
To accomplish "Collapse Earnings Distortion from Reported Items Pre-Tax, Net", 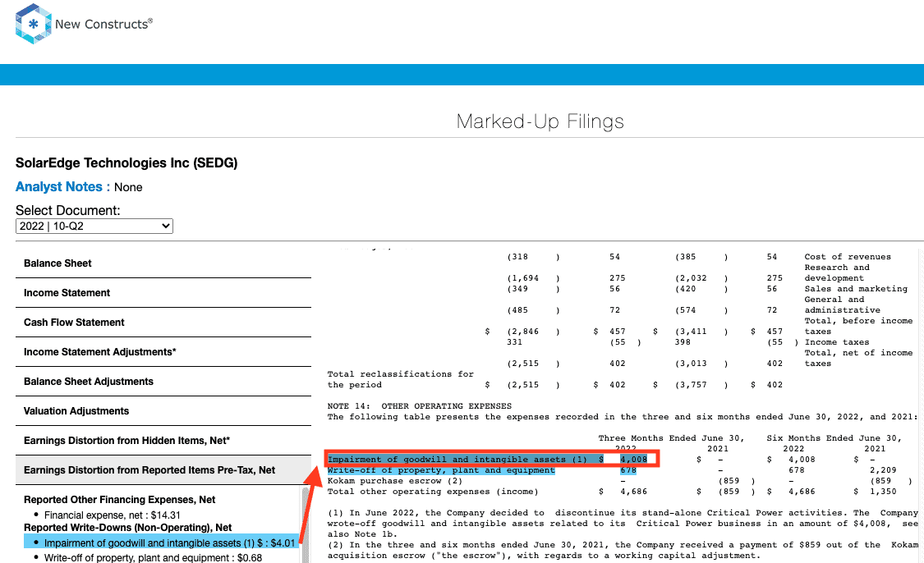I will [x=163, y=470].
